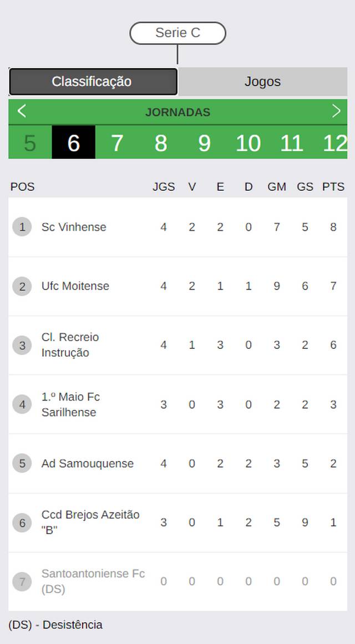Viewport: 355px width, 644px height.
Task: Select jornada 9
Action: coord(204,142)
